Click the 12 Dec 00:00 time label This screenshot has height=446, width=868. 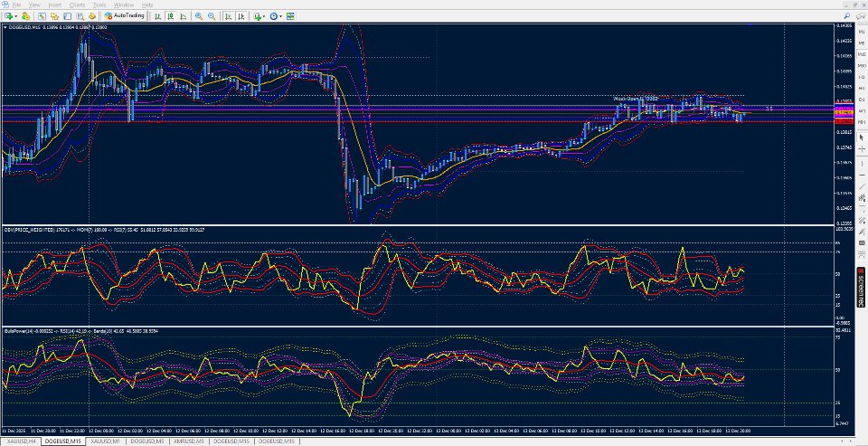[x=100, y=431]
